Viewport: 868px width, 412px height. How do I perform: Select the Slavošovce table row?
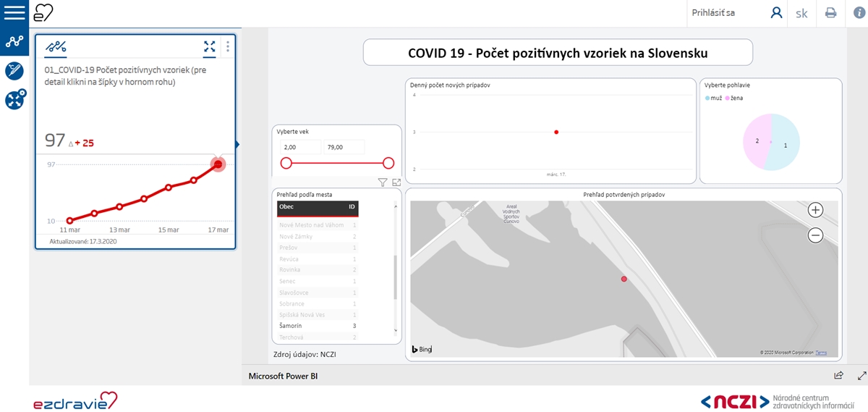[x=318, y=293]
